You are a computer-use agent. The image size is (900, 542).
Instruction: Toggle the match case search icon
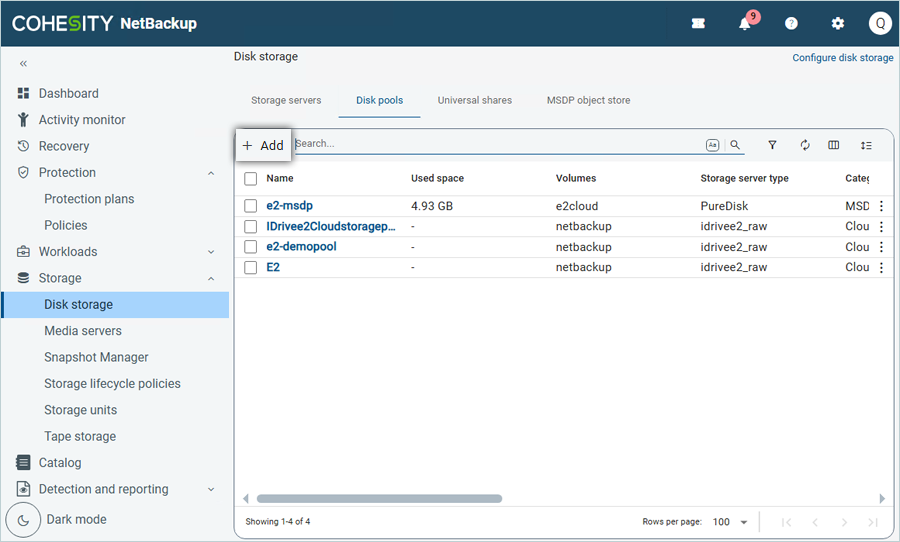coord(712,145)
